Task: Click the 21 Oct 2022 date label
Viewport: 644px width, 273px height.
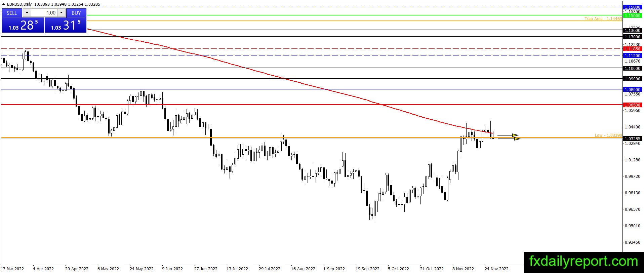Action: point(432,269)
